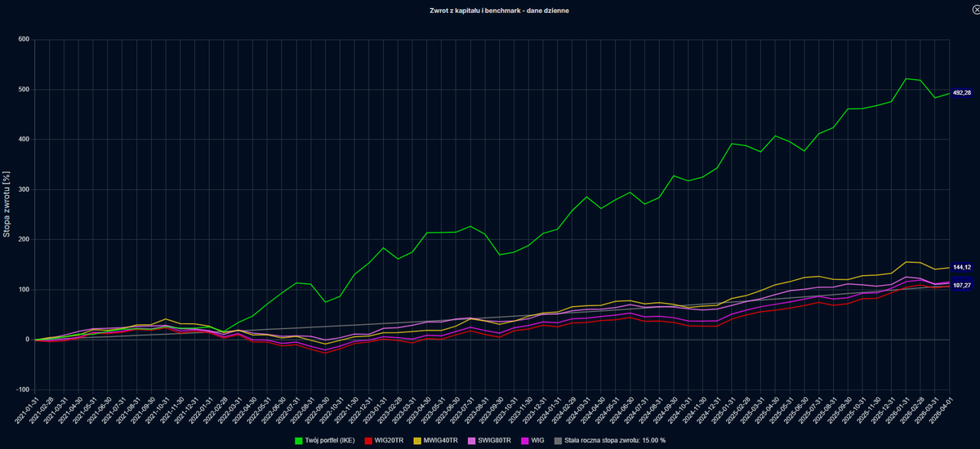The height and width of the screenshot is (449, 980).
Task: Click the 100 y-axis label
Action: [x=24, y=290]
